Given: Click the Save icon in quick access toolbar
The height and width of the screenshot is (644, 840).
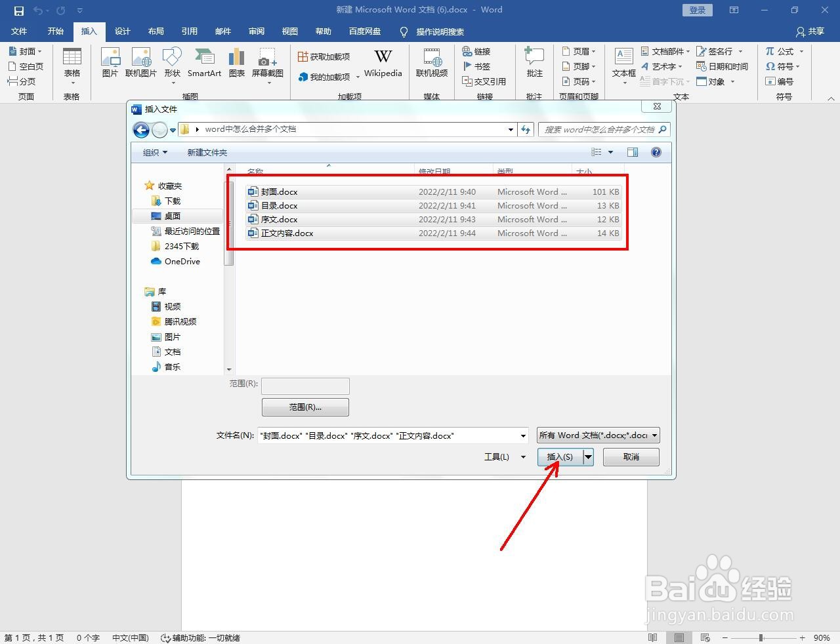Looking at the screenshot, I should coord(18,10).
